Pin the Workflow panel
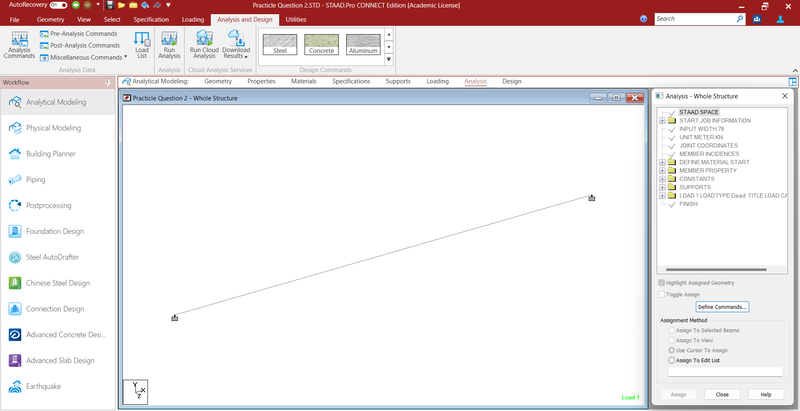Screen dimensions: 800x411 (108, 83)
